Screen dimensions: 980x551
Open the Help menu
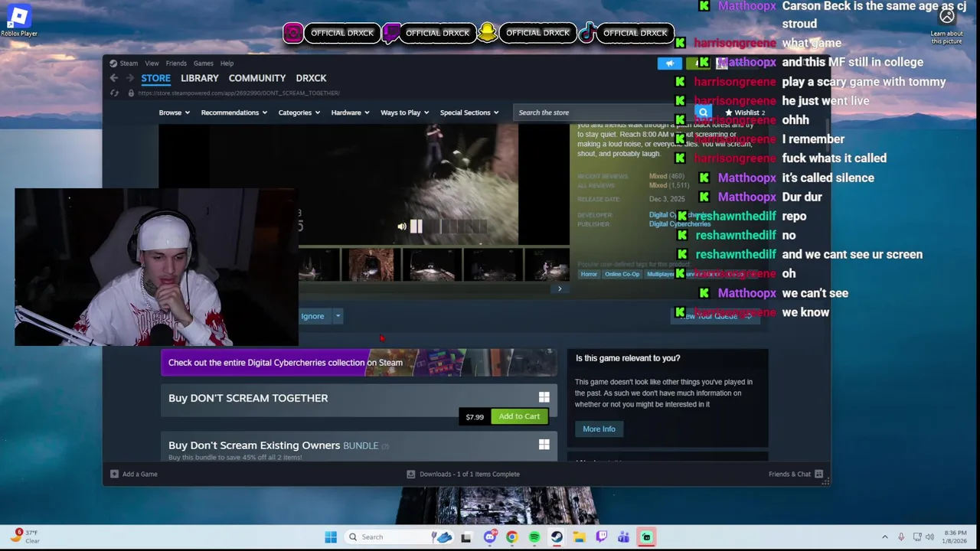click(x=227, y=64)
